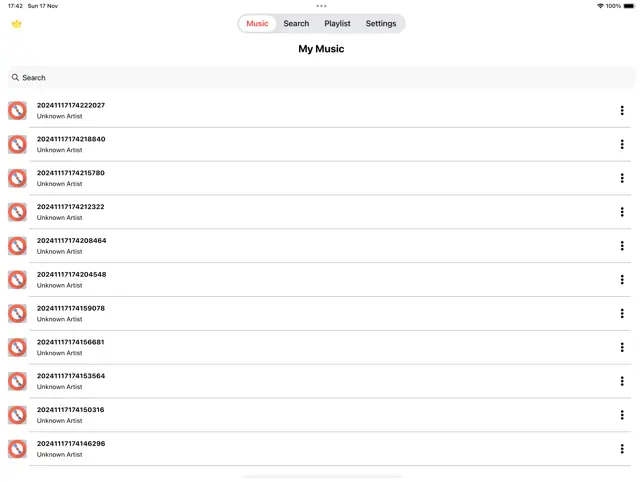Play track titled 20241117174215780

click(x=71, y=173)
